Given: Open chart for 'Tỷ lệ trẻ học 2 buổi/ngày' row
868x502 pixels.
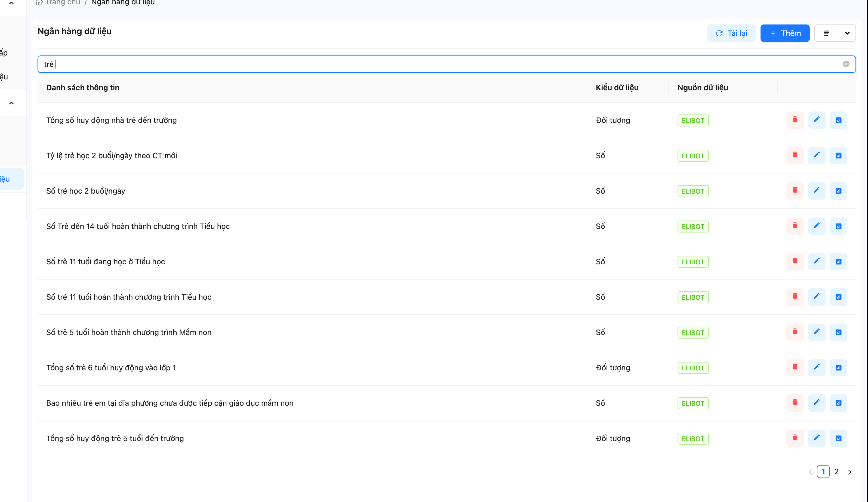Looking at the screenshot, I should (x=838, y=155).
